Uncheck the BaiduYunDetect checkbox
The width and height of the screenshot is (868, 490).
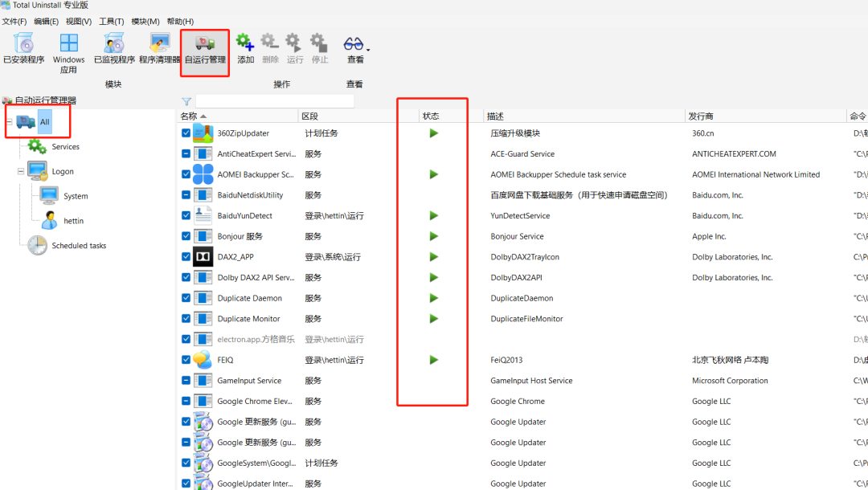(186, 216)
